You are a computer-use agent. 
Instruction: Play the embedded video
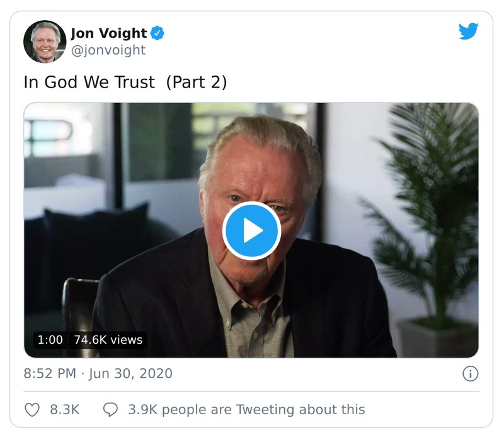tap(251, 230)
